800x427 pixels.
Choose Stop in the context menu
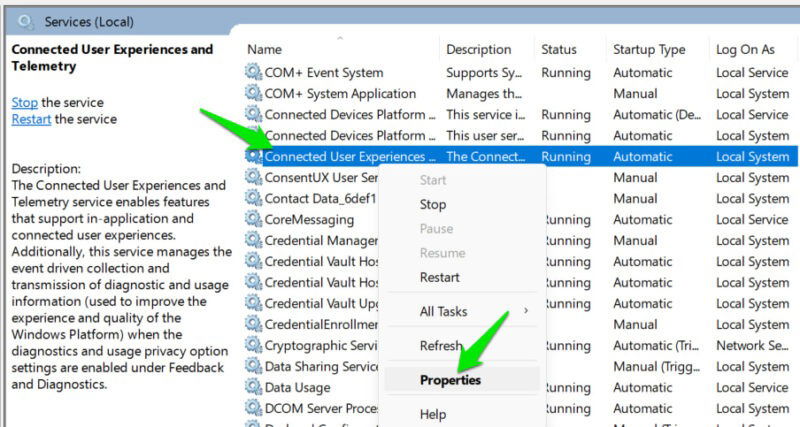(x=433, y=205)
